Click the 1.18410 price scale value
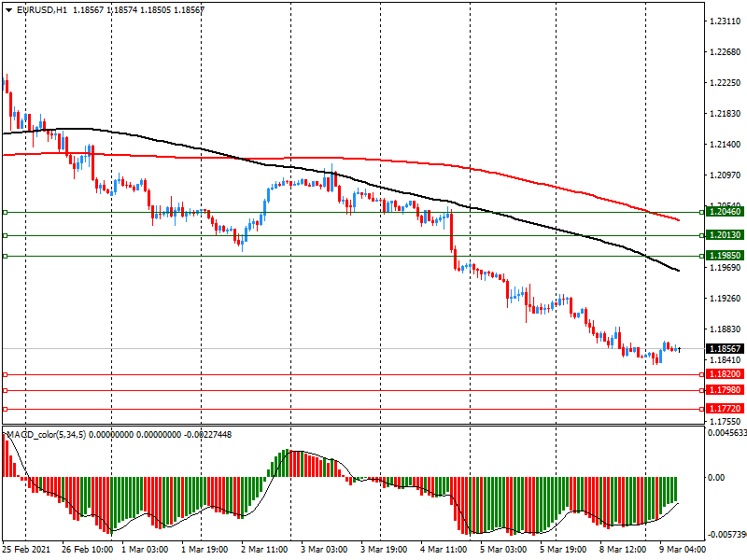 726,360
